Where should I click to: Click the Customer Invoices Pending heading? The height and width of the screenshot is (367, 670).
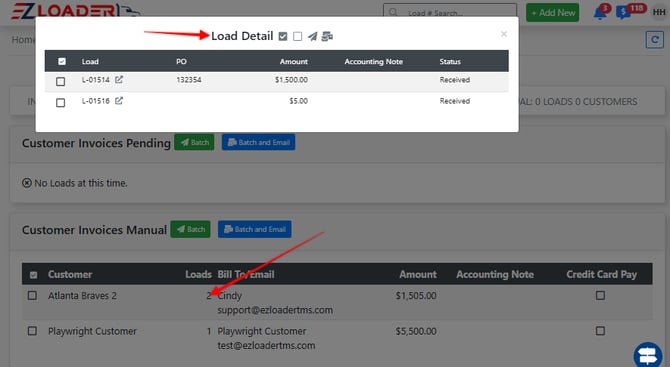(96, 143)
